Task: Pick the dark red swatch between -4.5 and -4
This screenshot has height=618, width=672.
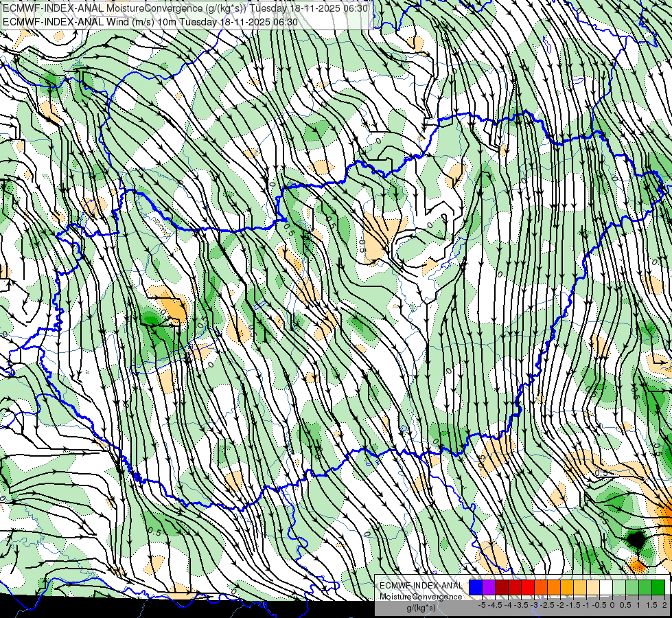Action: click(x=502, y=587)
